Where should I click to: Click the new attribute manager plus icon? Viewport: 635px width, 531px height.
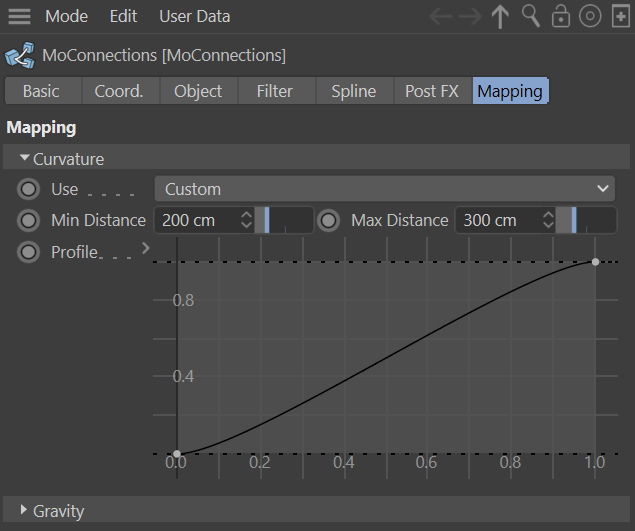point(618,17)
